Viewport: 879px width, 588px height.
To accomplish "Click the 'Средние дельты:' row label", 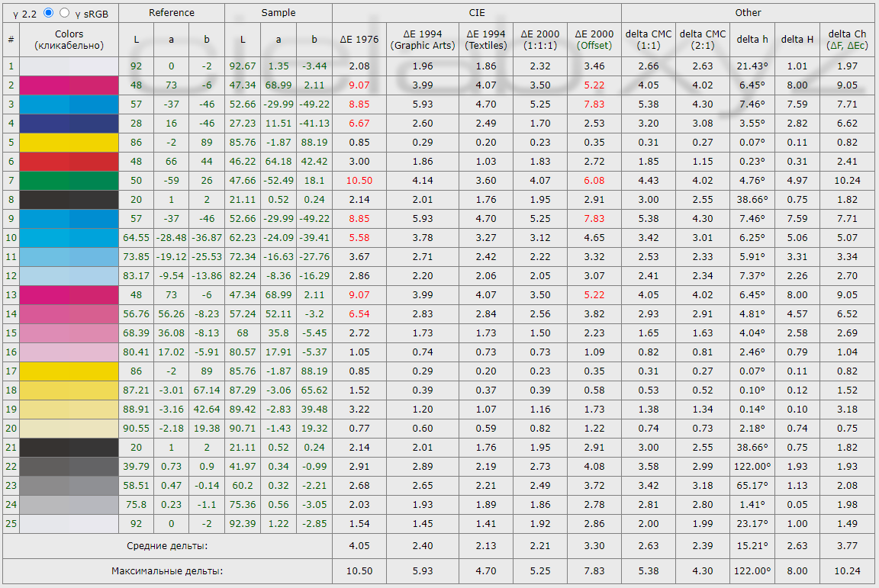I will tap(167, 546).
